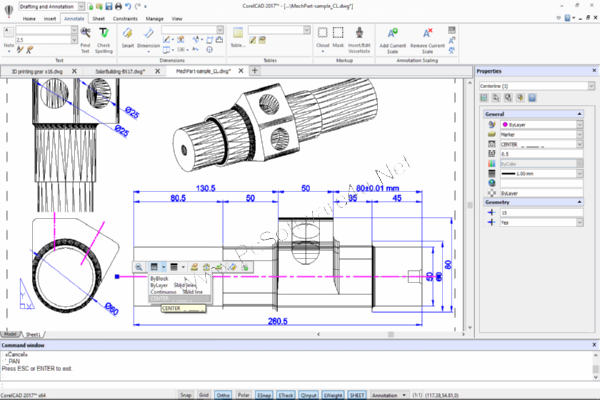Click Remove Current Scale icon
Viewport: 600px width, 400px height.
coord(427,33)
